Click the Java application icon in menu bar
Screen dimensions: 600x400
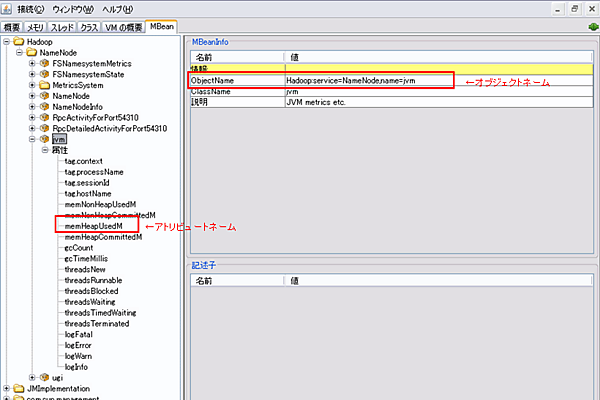pos(7,8)
